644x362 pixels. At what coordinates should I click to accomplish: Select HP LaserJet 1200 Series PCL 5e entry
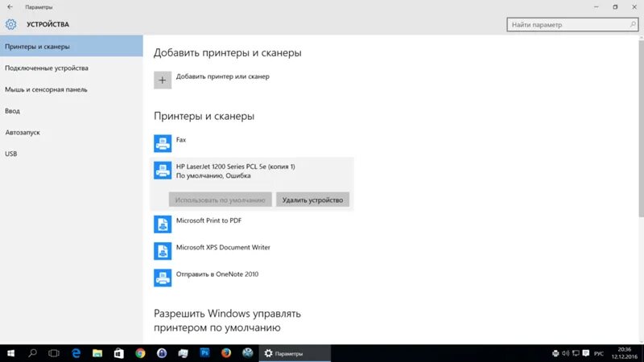pos(235,167)
